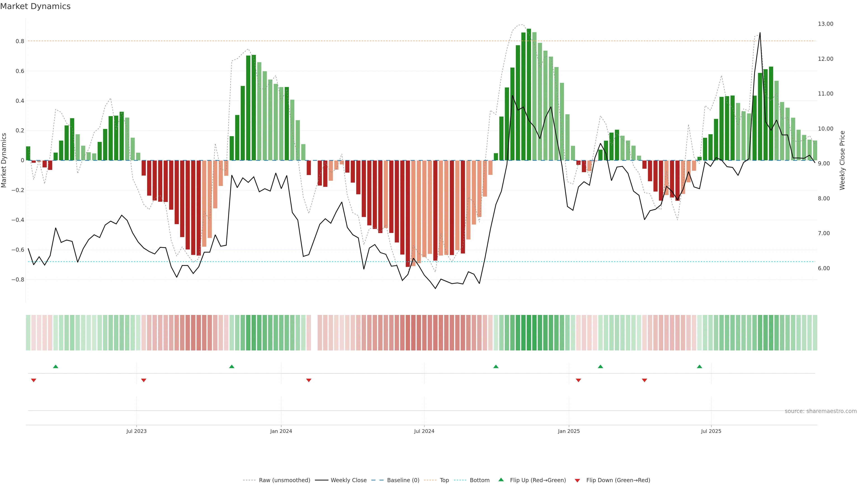Click the green Flip Up marker just before Jul 2025

click(x=700, y=366)
